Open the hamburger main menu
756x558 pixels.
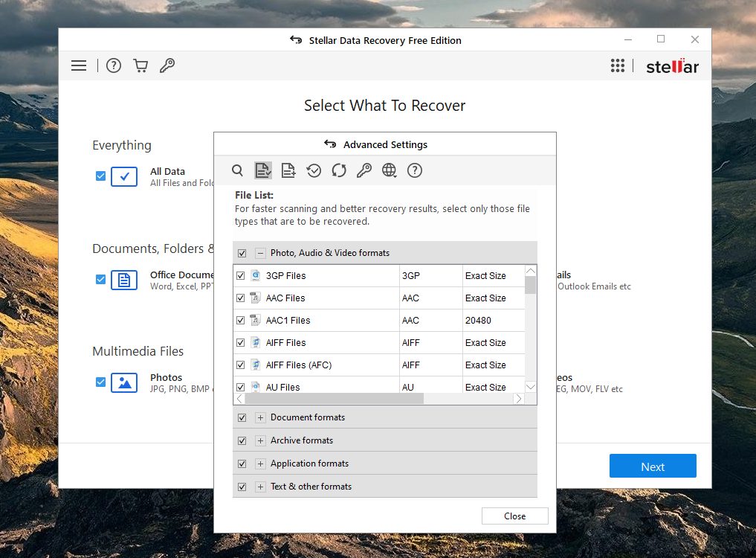[x=79, y=65]
